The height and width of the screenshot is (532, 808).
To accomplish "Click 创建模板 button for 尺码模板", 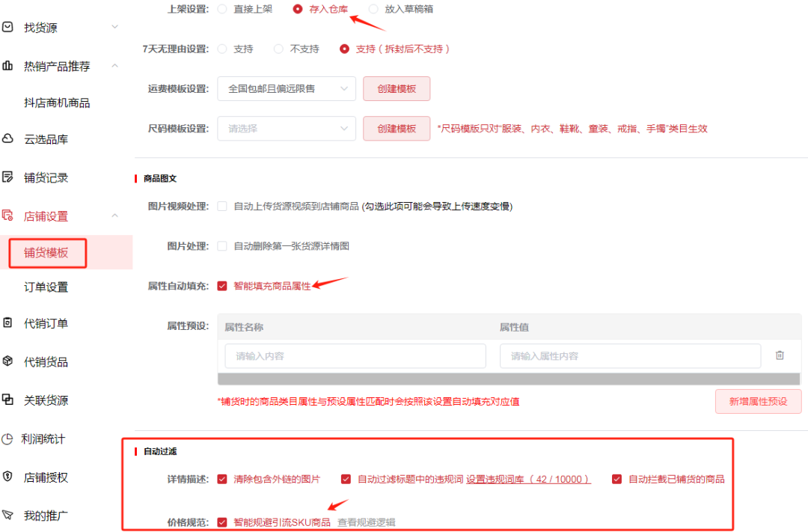I will pos(397,129).
